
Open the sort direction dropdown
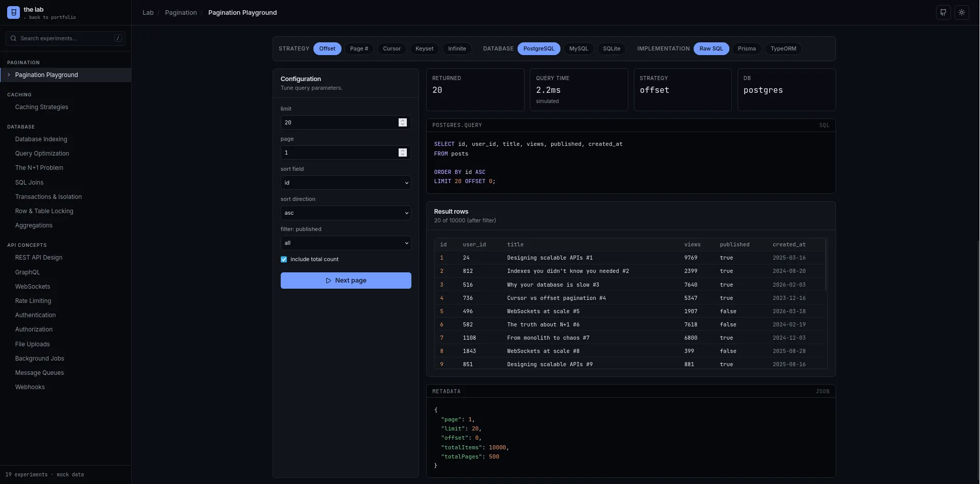346,213
